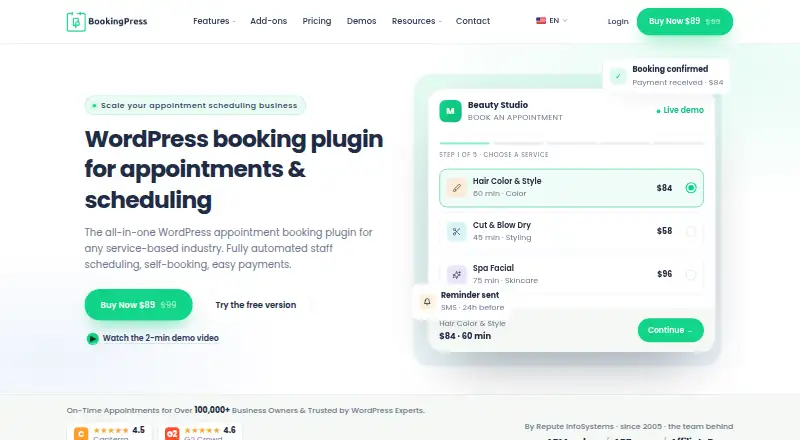The height and width of the screenshot is (440, 800).
Task: Click the Scale your appointment scheduling business badge
Action: pos(195,105)
